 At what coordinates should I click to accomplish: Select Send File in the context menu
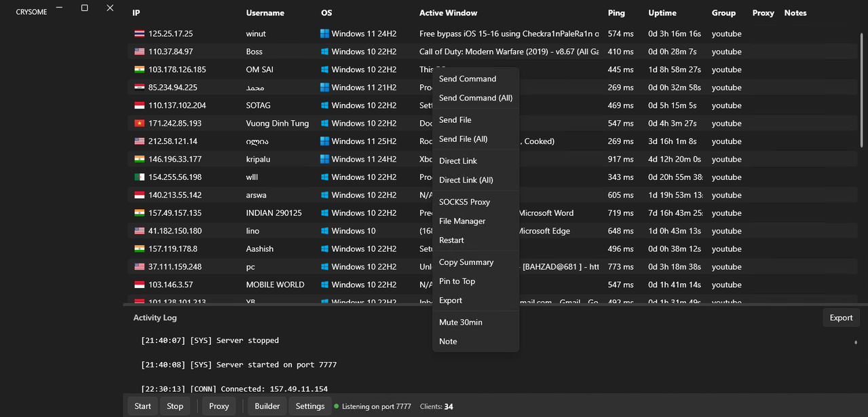click(x=476, y=120)
